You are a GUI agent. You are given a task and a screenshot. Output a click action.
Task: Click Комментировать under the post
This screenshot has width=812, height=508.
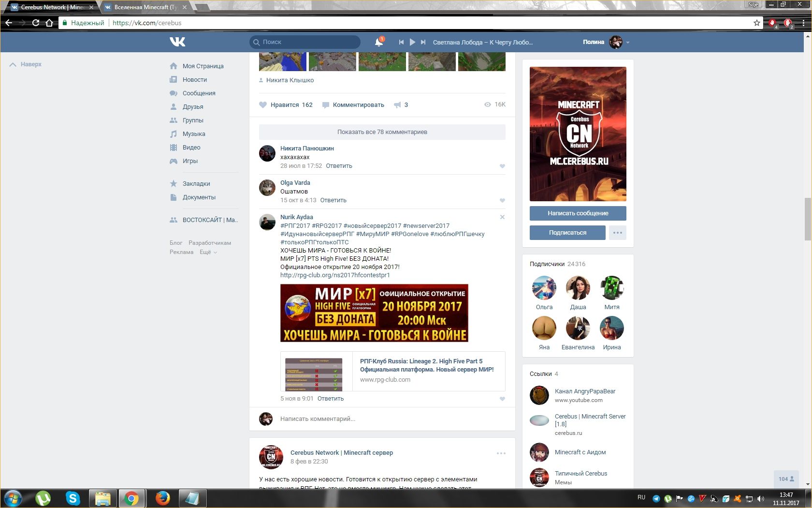353,105
